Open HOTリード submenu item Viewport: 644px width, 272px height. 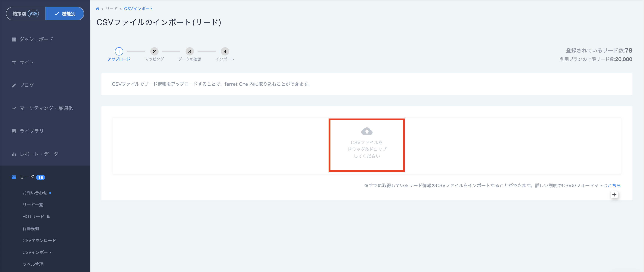pyautogui.click(x=33, y=217)
